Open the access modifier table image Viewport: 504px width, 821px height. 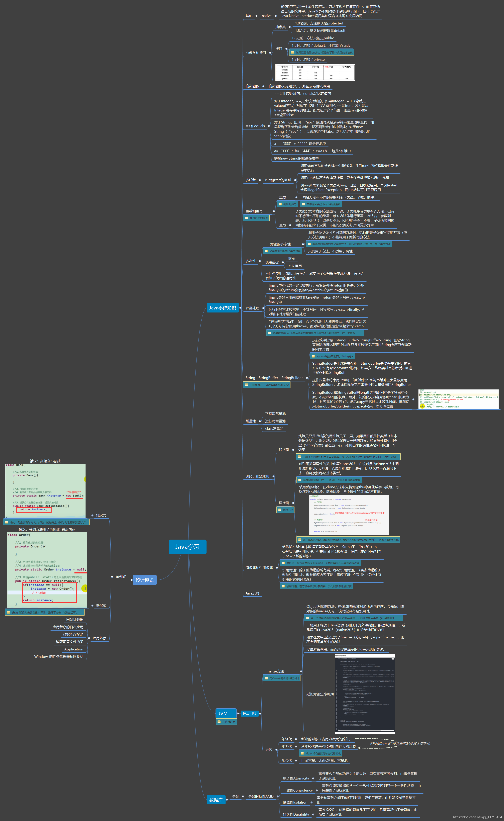pos(315,73)
